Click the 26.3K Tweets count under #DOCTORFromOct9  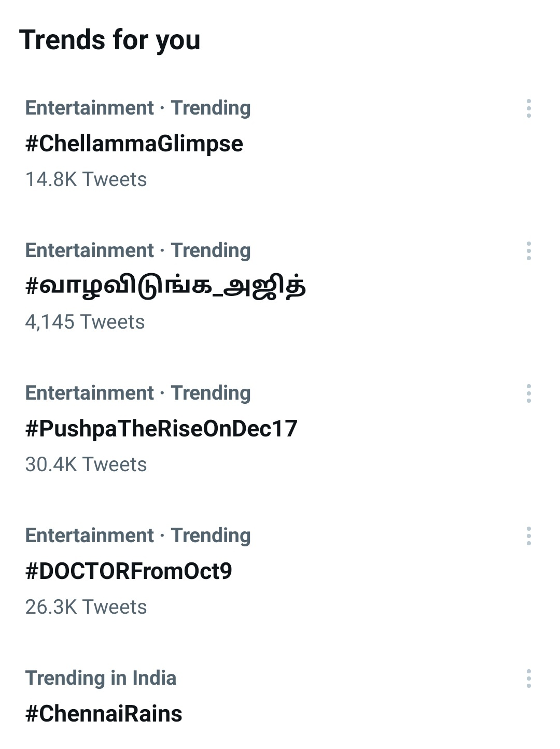86,607
